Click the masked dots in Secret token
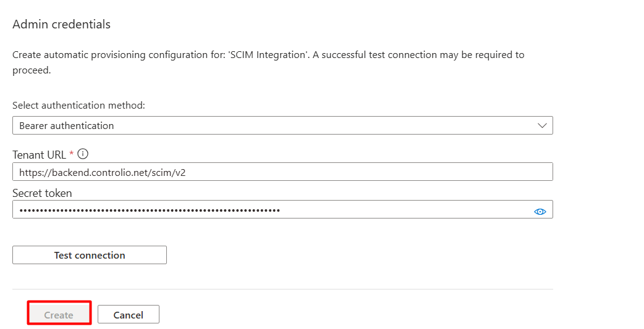This screenshot has height=329, width=644. 150,210
